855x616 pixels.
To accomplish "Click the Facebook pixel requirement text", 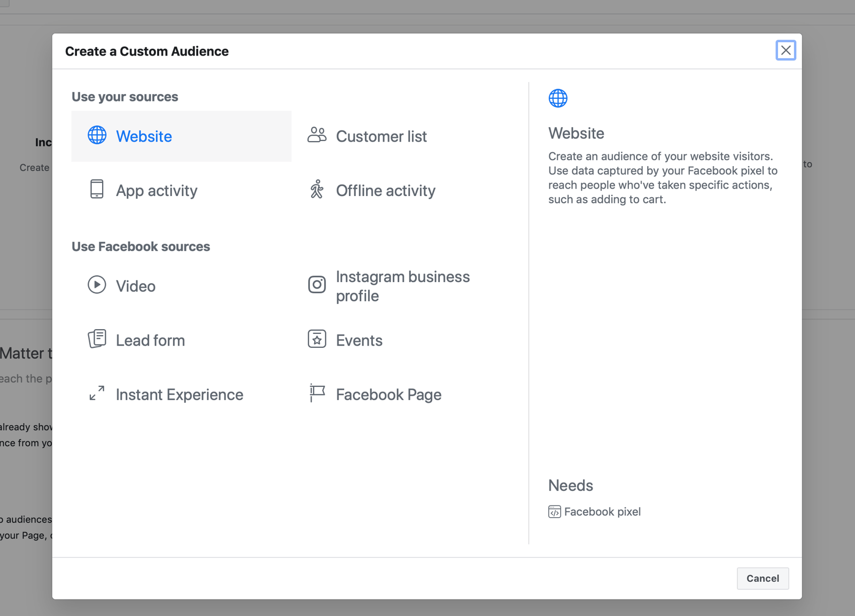I will pos(602,512).
